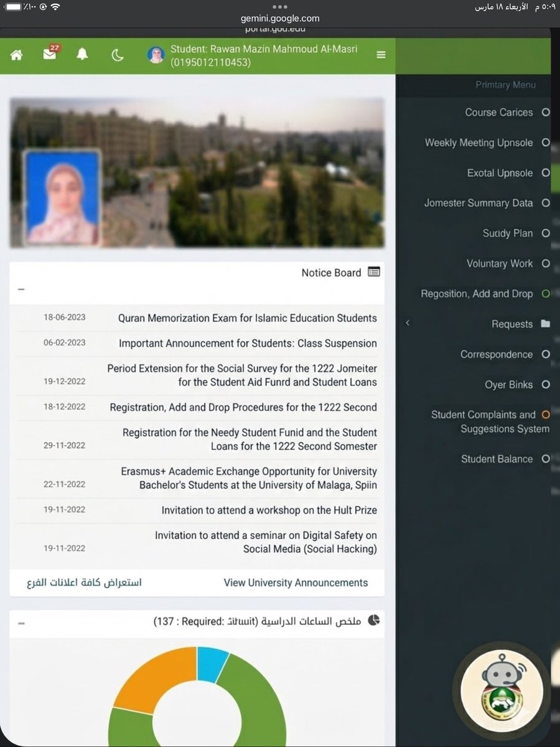Open the Quran Memorization Exam notice

point(248,318)
